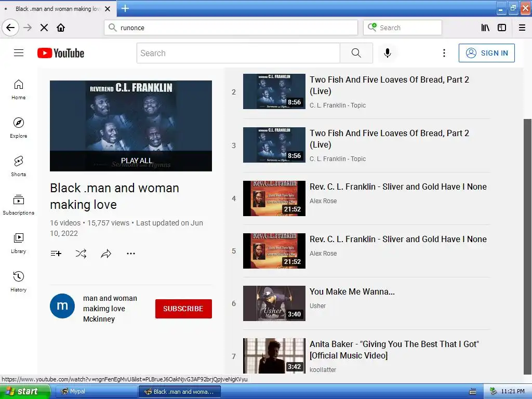532x399 pixels.
Task: Save playlist with the add-to-library icon
Action: (x=56, y=254)
